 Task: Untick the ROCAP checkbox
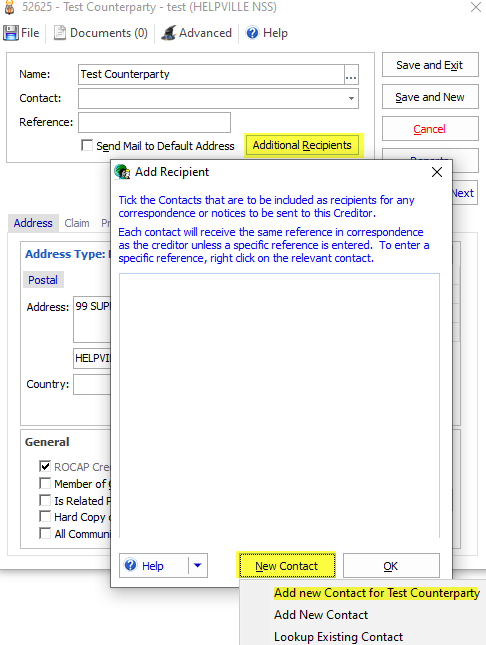coord(45,466)
